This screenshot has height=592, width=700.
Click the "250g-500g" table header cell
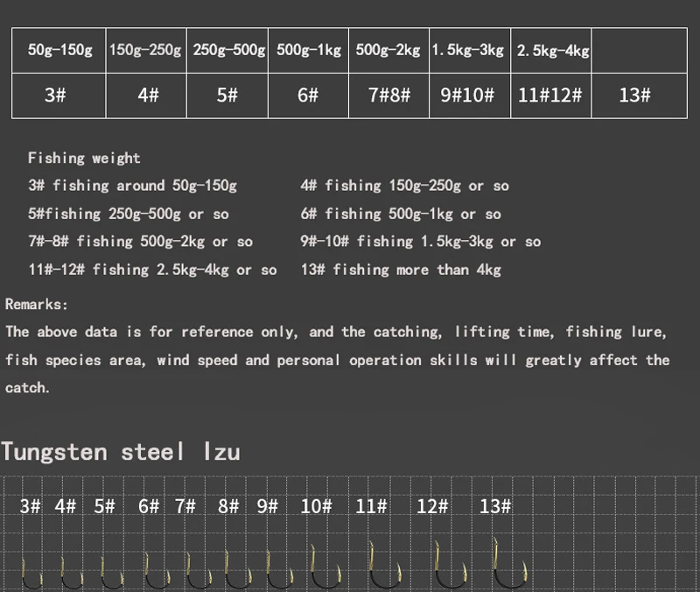point(227,51)
